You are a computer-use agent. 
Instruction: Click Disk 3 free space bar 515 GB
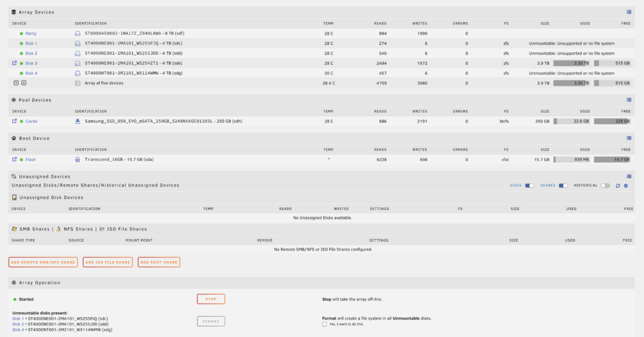point(612,63)
